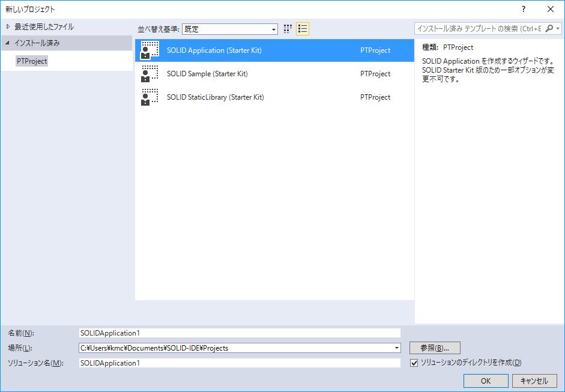This screenshot has height=392, width=565.
Task: Select PTProject in the tree
Action: tap(32, 61)
